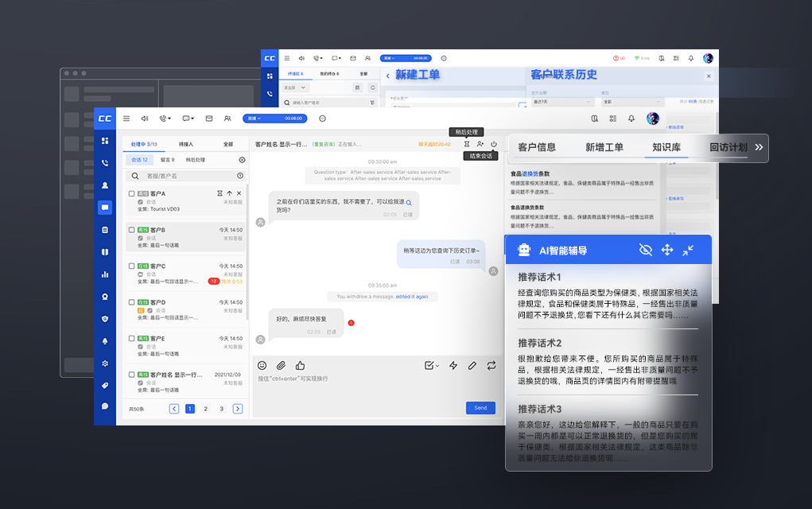This screenshot has width=812, height=509.
Task: Check the checkbox next to 客户B
Action: [x=130, y=231]
